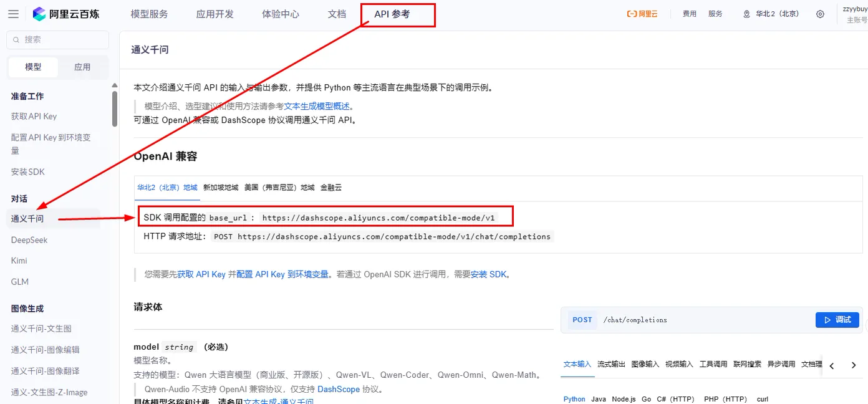This screenshot has width=868, height=404.
Task: Select the 异步调用 example tab
Action: pos(781,364)
